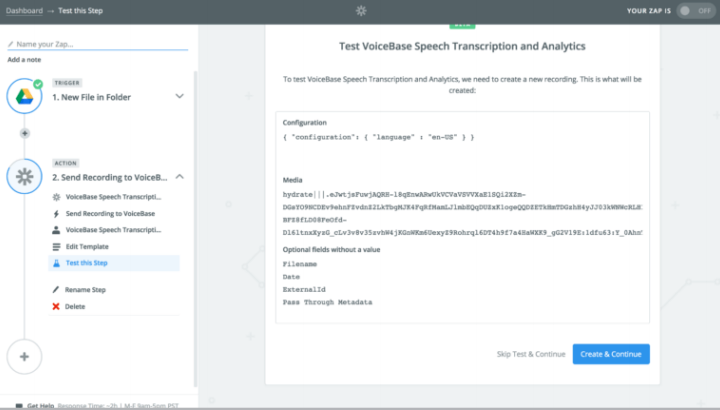Image resolution: width=720 pixels, height=410 pixels.
Task: Click the Configuration JSON text
Action: pos(378,137)
